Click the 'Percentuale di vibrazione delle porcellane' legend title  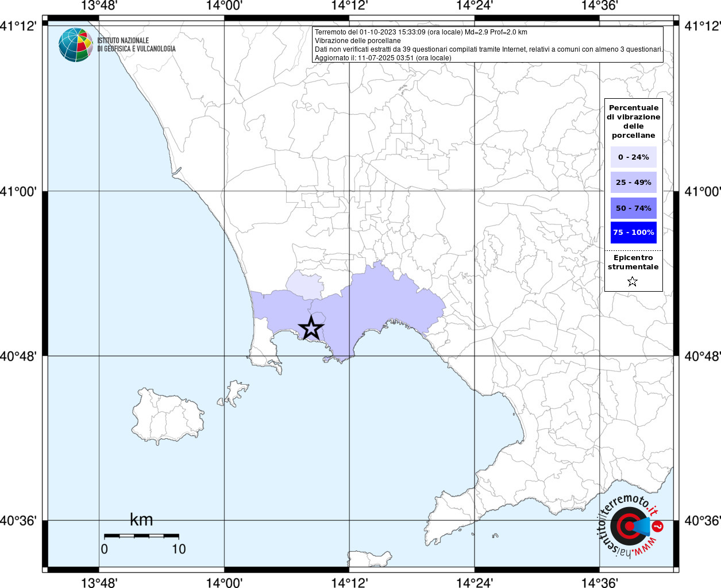coord(633,121)
